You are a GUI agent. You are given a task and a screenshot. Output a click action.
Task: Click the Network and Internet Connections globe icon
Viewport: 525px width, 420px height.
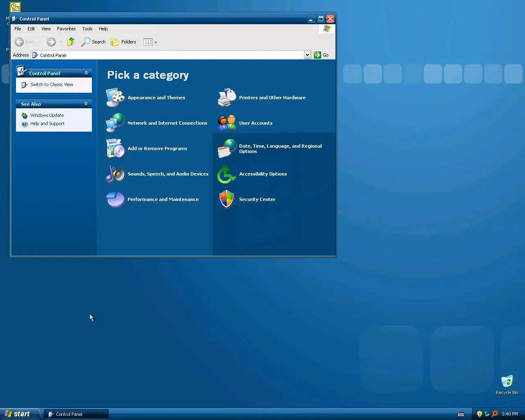(115, 123)
